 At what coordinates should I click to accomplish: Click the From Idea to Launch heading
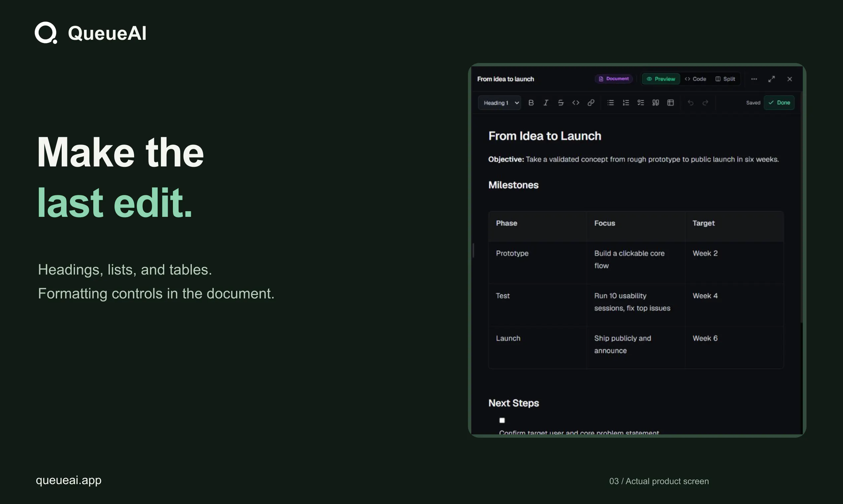[545, 136]
